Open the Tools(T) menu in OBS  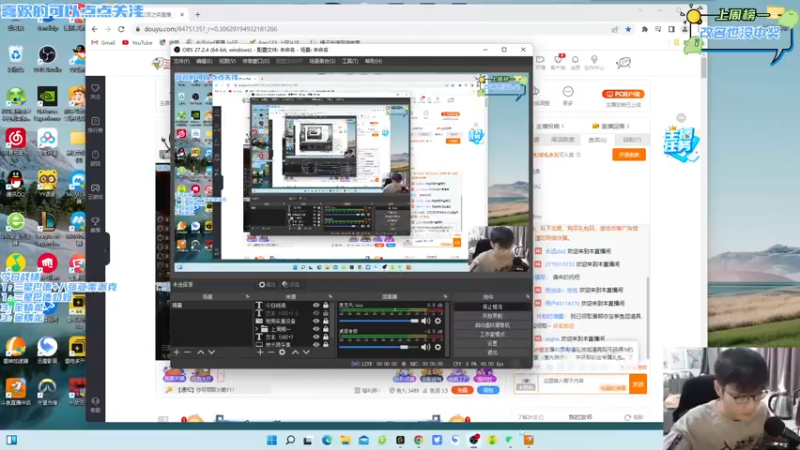350,61
